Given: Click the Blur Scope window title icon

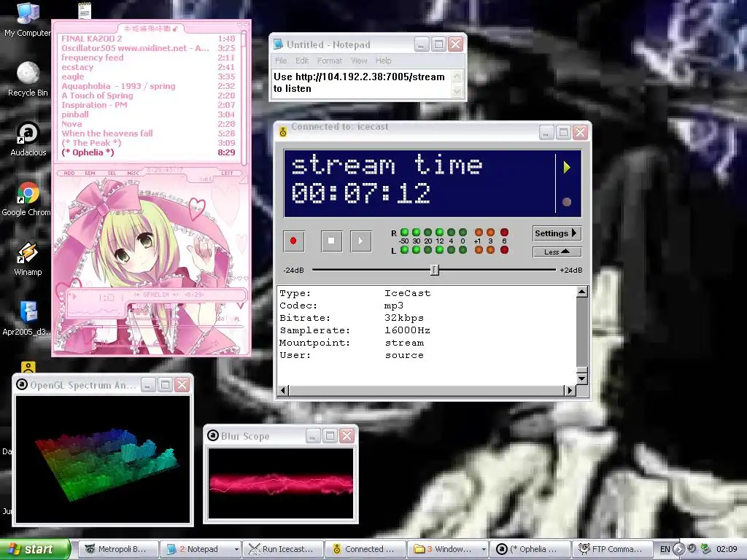Looking at the screenshot, I should click(x=213, y=435).
